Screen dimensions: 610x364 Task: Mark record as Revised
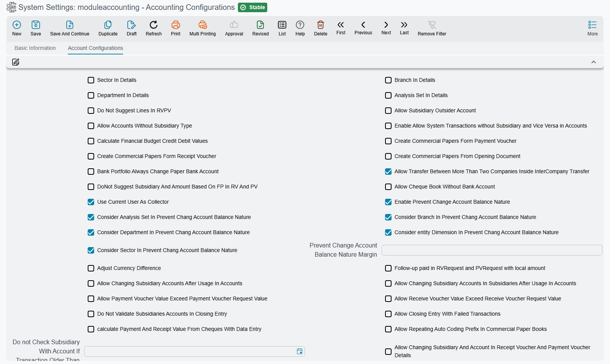pyautogui.click(x=260, y=25)
